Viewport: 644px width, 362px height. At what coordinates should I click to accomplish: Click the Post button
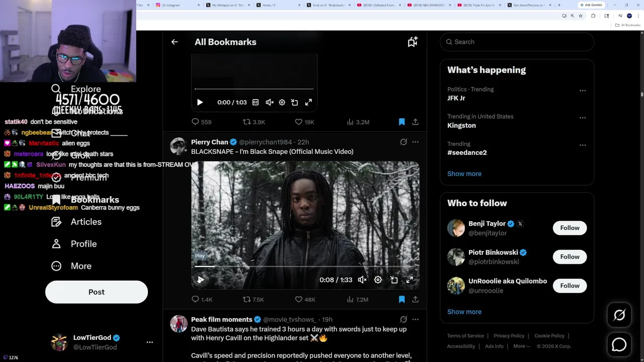click(x=97, y=292)
